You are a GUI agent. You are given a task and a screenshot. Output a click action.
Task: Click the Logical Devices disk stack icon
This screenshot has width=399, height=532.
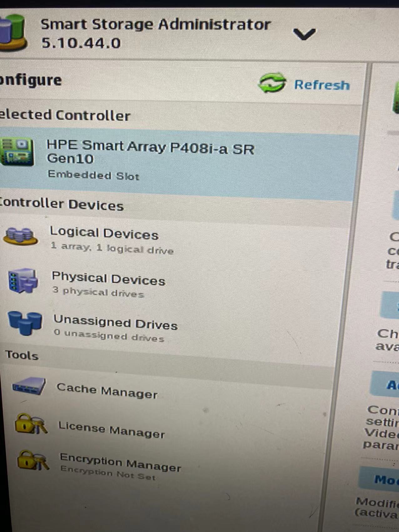click(x=20, y=237)
